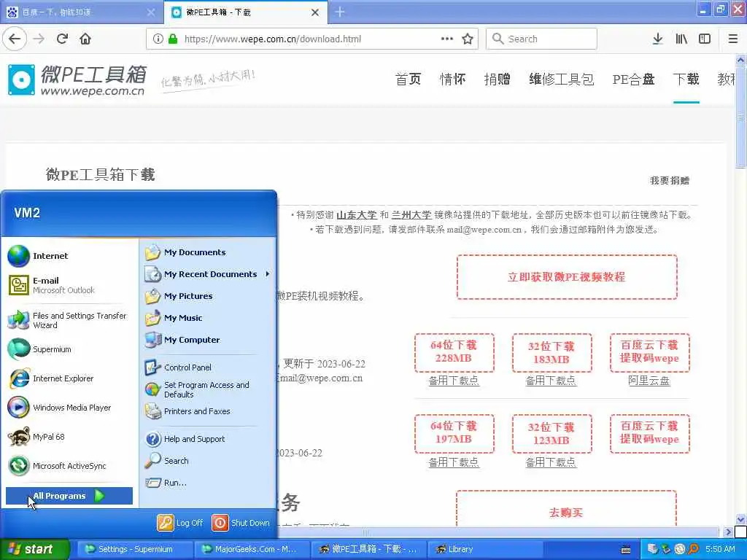747x560 pixels.
Task: Open My Pictures folder
Action: tap(207, 296)
